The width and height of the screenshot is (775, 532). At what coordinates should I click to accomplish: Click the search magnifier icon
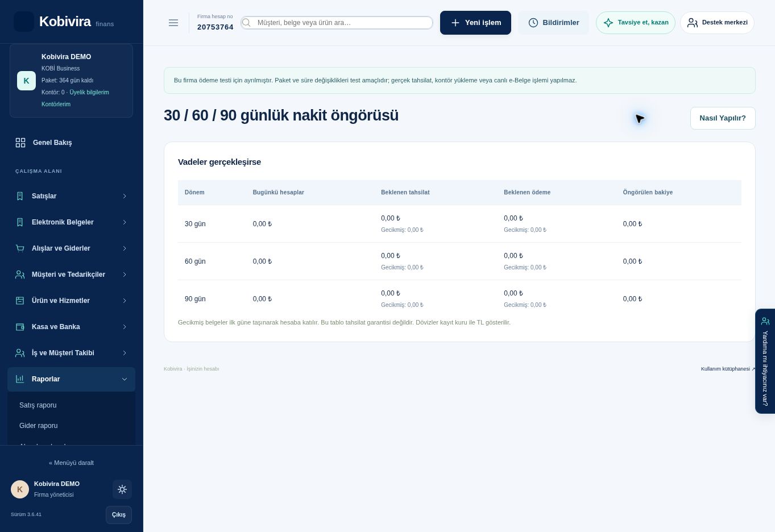coord(247,23)
